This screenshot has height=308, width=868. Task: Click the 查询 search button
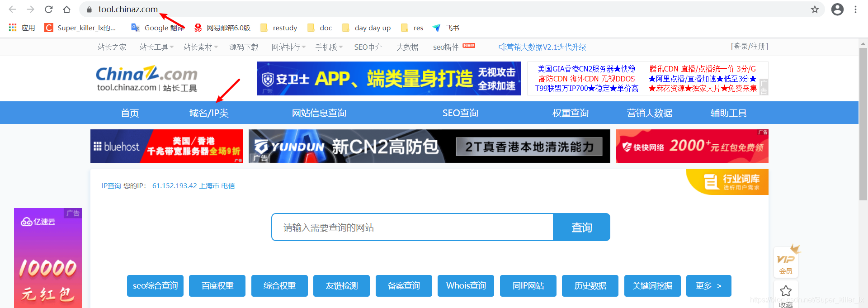581,227
